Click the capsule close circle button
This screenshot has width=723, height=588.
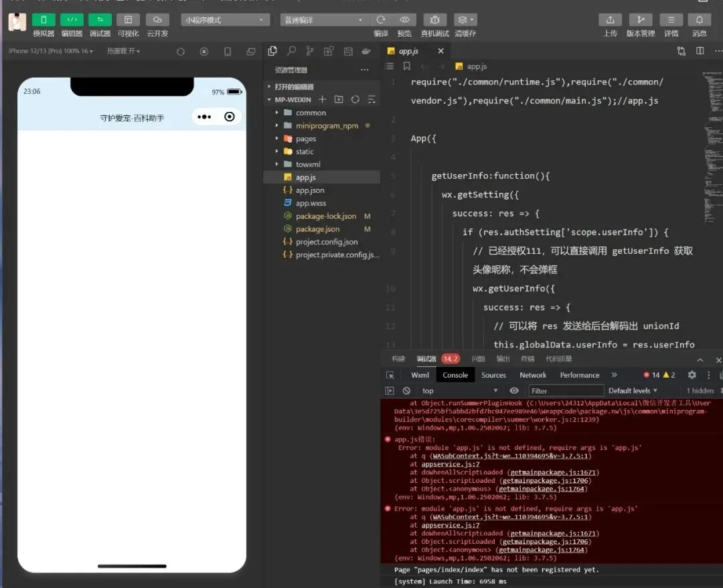coord(229,117)
